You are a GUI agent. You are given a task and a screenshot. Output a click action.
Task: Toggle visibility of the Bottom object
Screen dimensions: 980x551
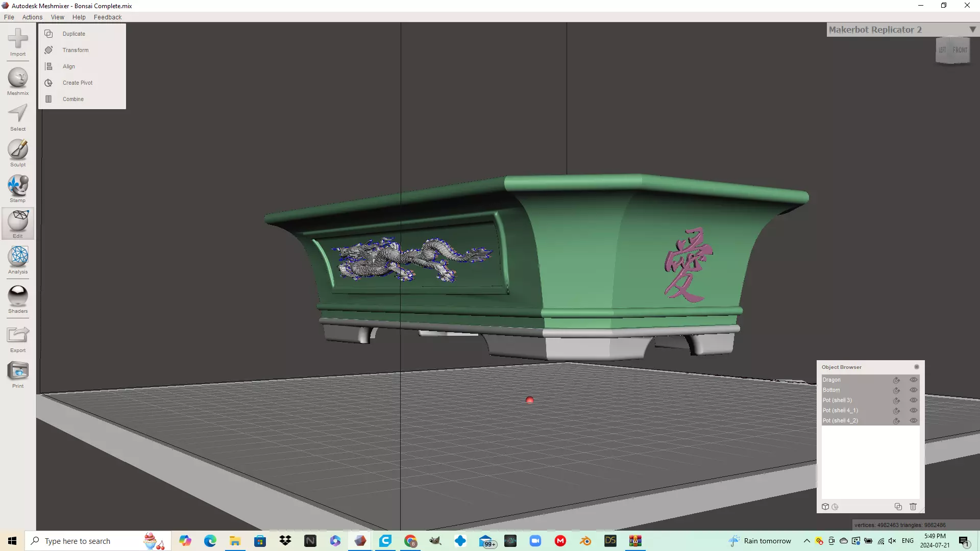(x=914, y=390)
